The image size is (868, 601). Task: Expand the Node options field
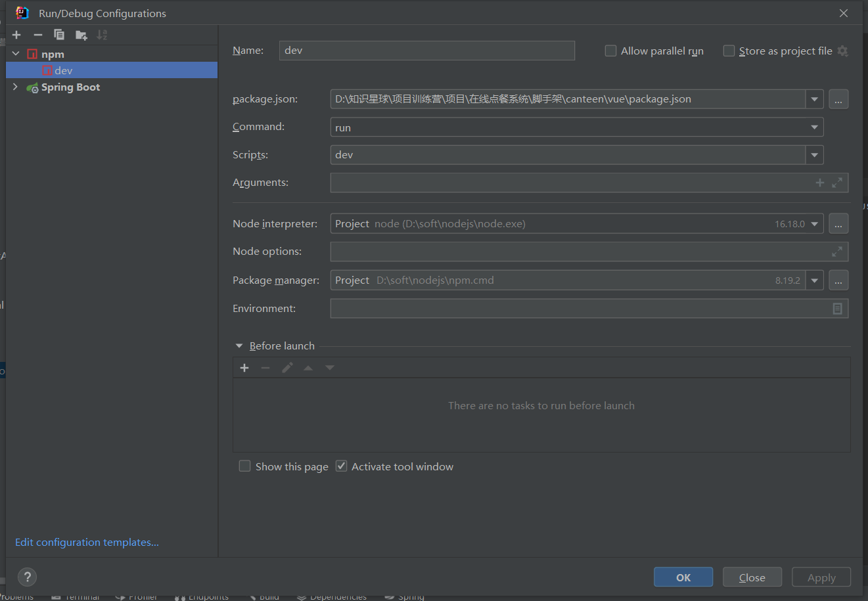[837, 252]
